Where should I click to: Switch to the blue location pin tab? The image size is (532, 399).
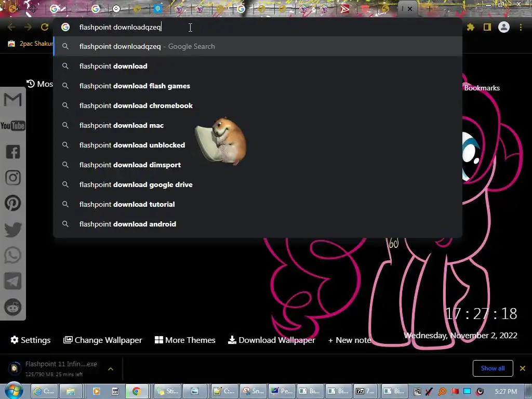158,9
